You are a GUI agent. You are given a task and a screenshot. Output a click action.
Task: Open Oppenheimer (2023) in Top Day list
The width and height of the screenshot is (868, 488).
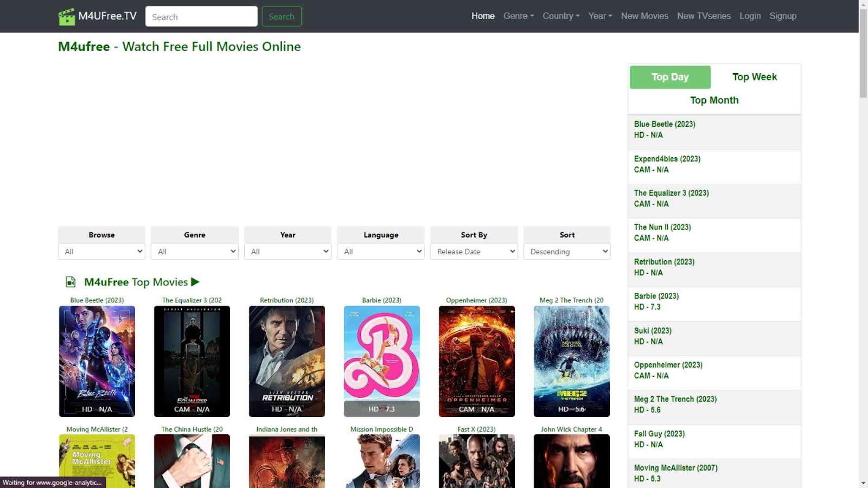click(668, 365)
